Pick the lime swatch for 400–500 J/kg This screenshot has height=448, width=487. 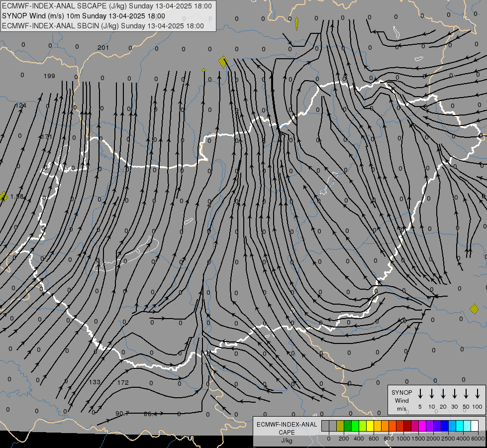point(363,426)
